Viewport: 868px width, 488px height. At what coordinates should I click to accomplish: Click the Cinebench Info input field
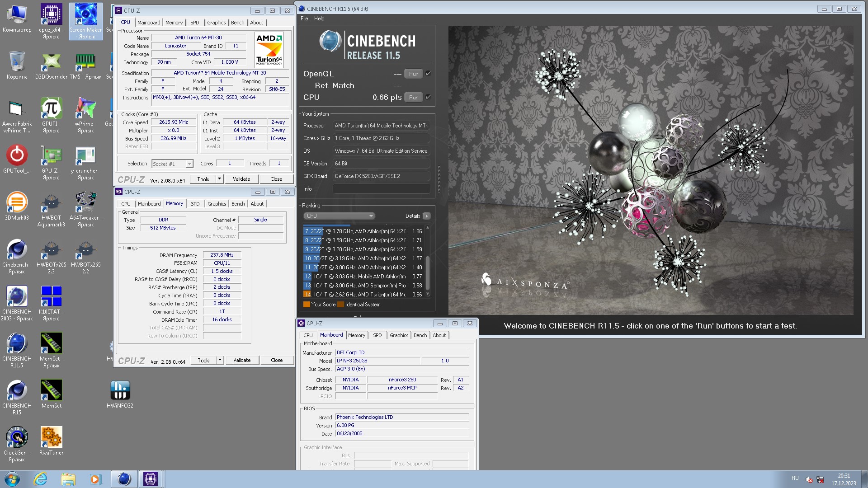point(382,189)
